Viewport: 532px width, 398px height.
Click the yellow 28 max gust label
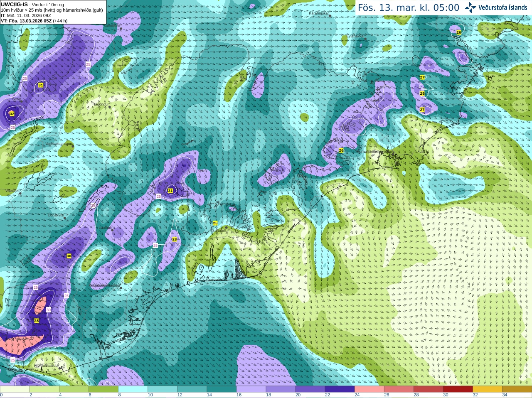(175, 239)
